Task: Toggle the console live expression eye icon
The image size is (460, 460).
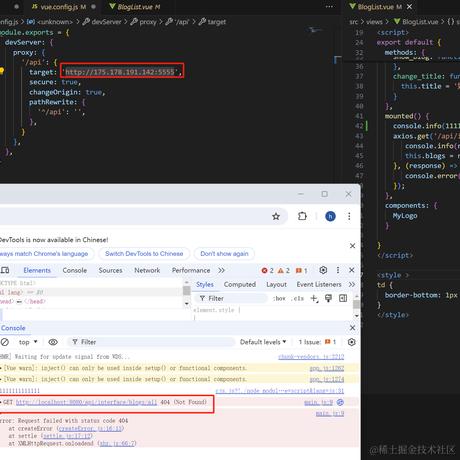Action: 53,342
